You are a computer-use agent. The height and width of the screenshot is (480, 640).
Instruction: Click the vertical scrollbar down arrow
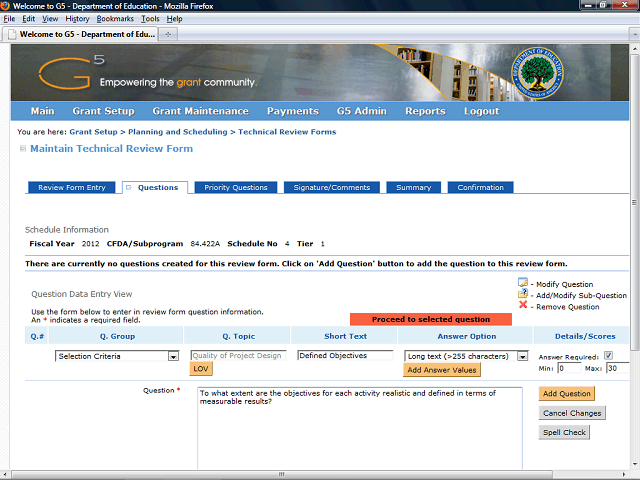click(634, 464)
